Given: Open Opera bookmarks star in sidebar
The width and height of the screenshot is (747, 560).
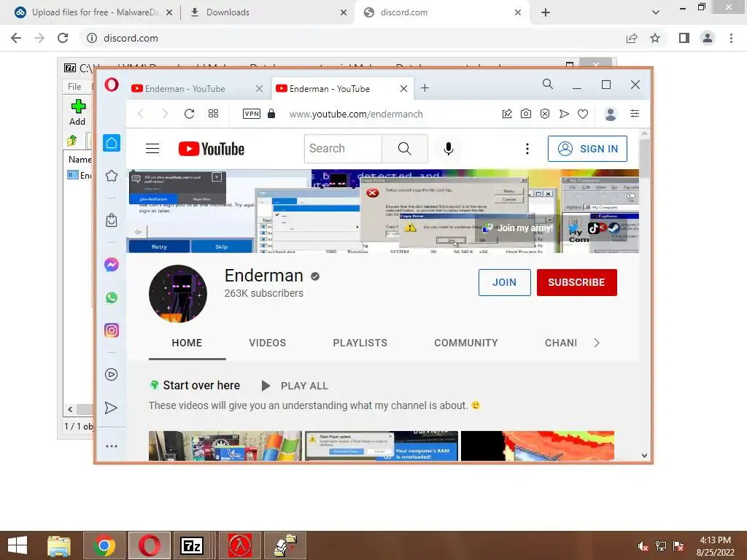Looking at the screenshot, I should tap(112, 176).
